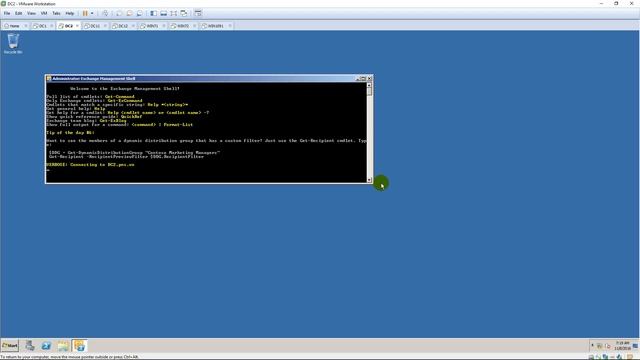Toggle the thumbnail bar icon

pos(164,13)
